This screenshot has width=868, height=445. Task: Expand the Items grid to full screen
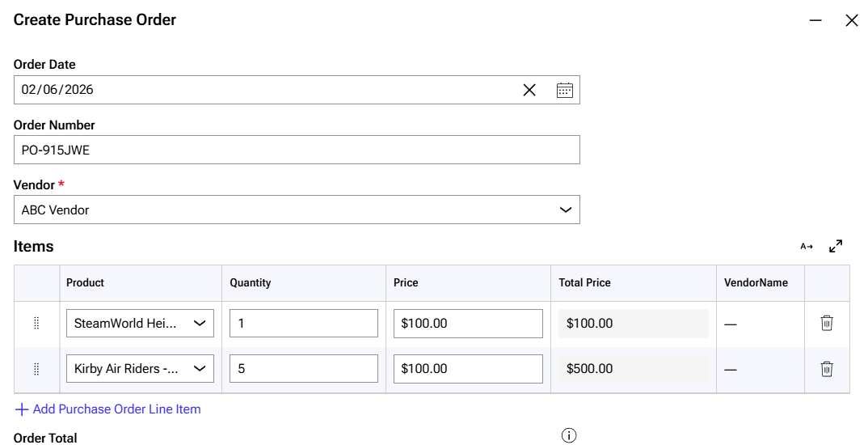point(836,246)
